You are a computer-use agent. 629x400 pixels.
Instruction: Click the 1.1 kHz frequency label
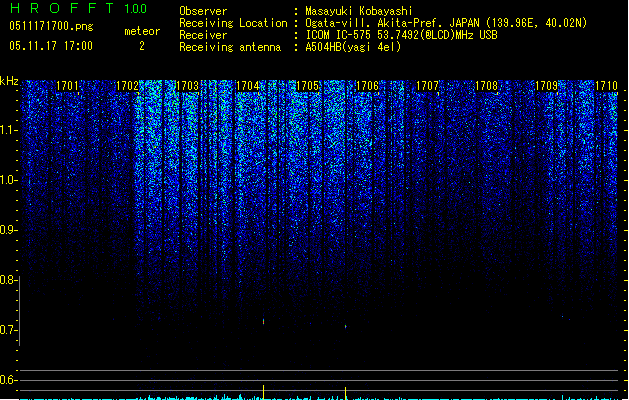(x=9, y=130)
